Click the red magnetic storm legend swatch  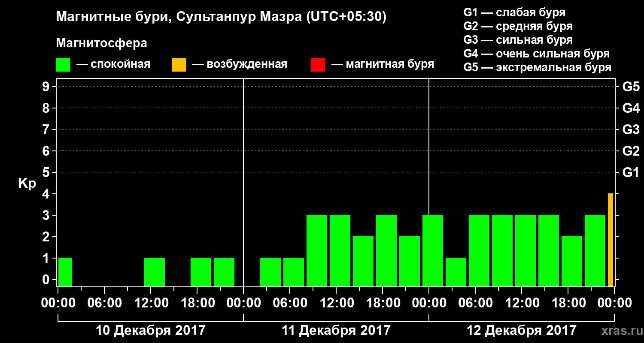coord(318,65)
